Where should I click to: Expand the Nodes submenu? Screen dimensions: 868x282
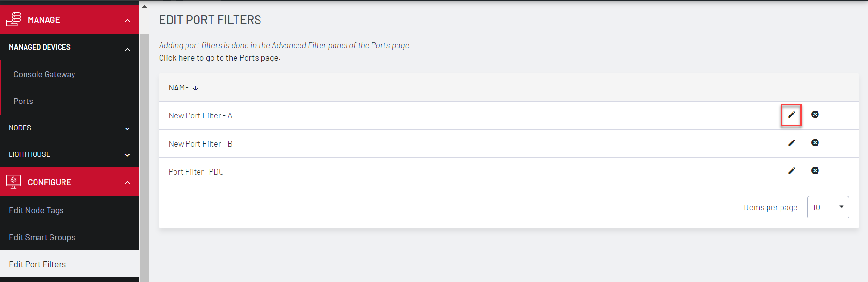(127, 128)
